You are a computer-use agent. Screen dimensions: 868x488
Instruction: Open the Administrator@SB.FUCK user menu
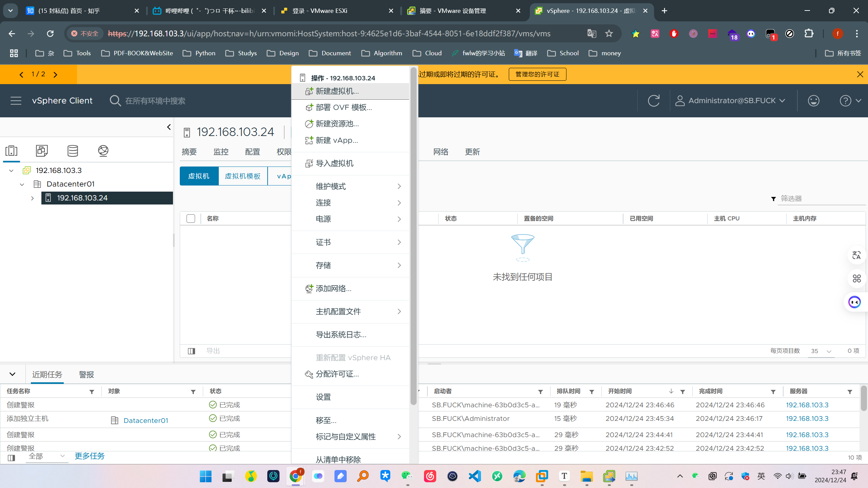(x=730, y=101)
